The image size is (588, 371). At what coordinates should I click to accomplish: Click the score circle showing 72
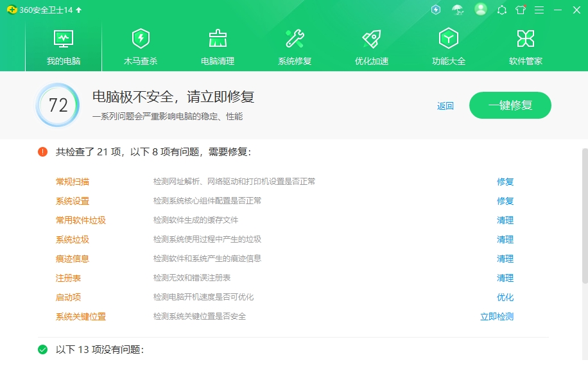(57, 107)
